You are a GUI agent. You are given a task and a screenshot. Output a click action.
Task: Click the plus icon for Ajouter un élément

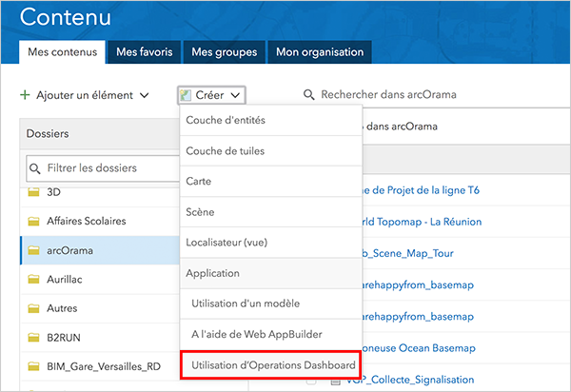(25, 95)
